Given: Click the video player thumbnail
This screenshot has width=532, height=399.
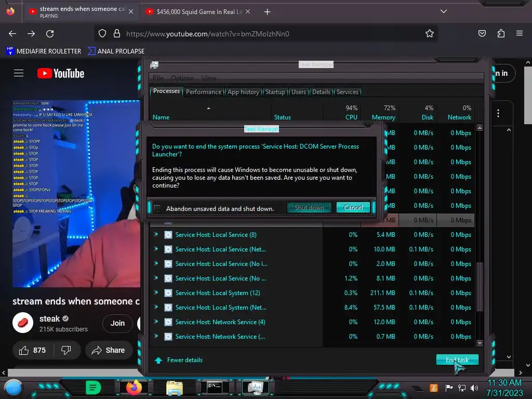Looking at the screenshot, I should click(x=76, y=193).
